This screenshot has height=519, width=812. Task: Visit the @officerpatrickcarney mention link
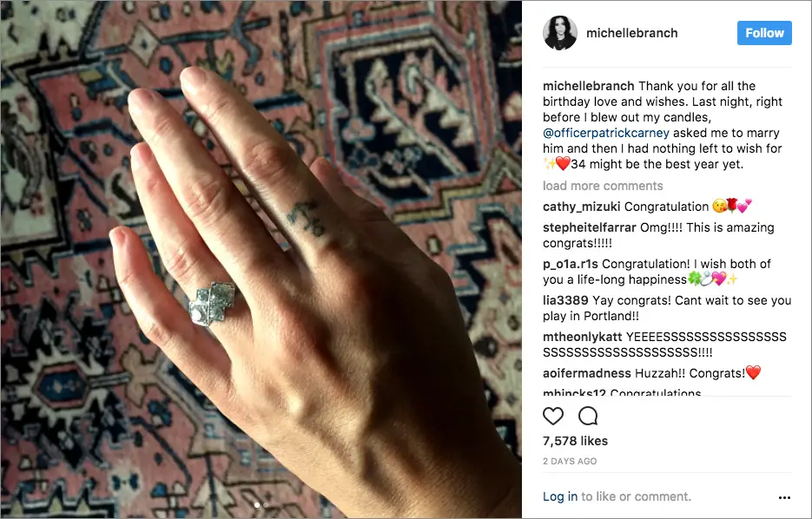tap(606, 133)
